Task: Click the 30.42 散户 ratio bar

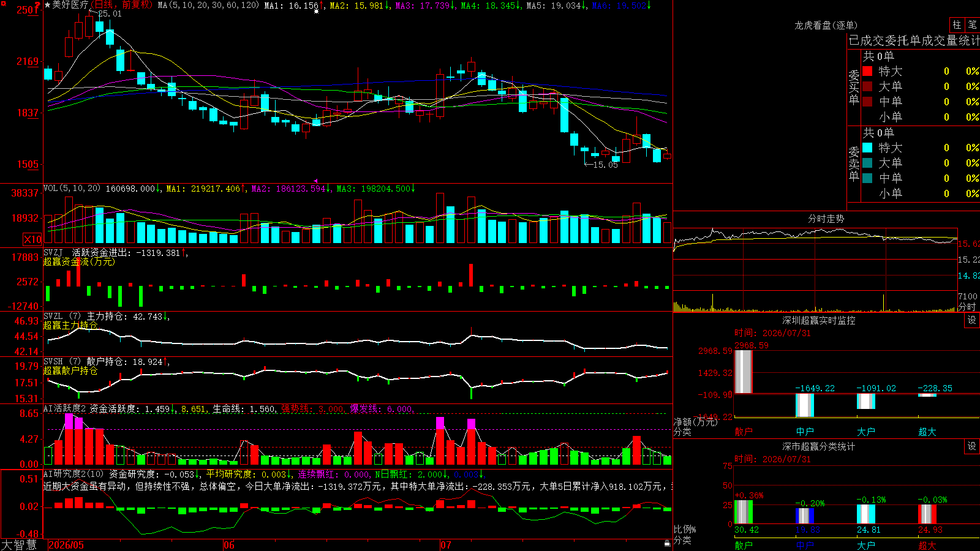Action: point(744,512)
